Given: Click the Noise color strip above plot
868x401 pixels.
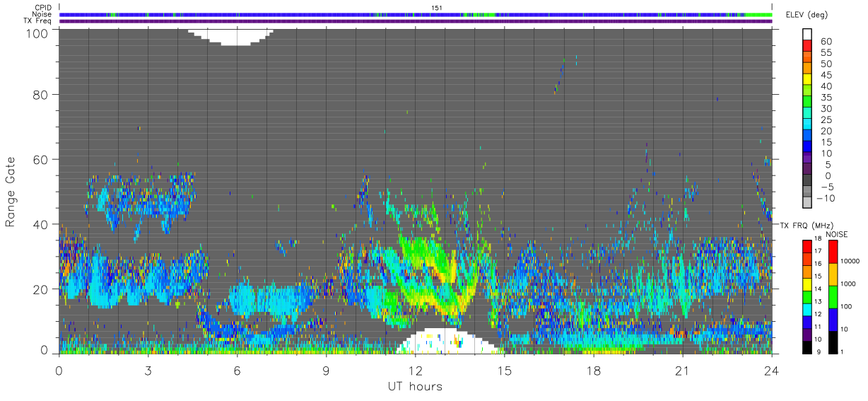Looking at the screenshot, I should pos(416,15).
